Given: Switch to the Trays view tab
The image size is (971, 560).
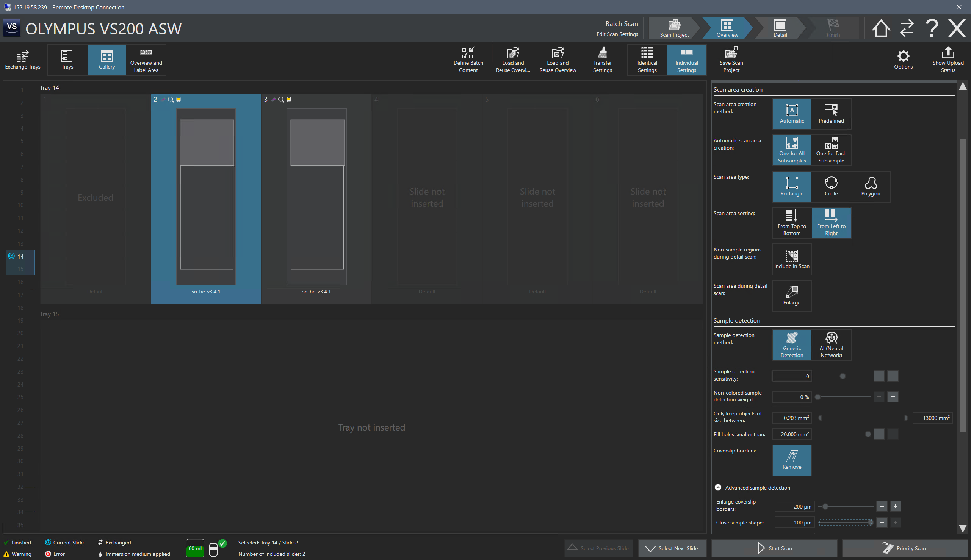Looking at the screenshot, I should click(67, 59).
